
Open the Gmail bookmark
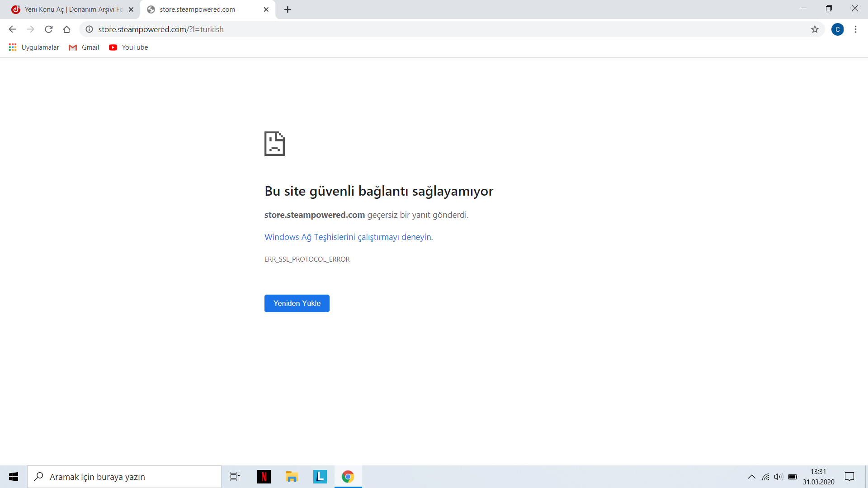(84, 47)
